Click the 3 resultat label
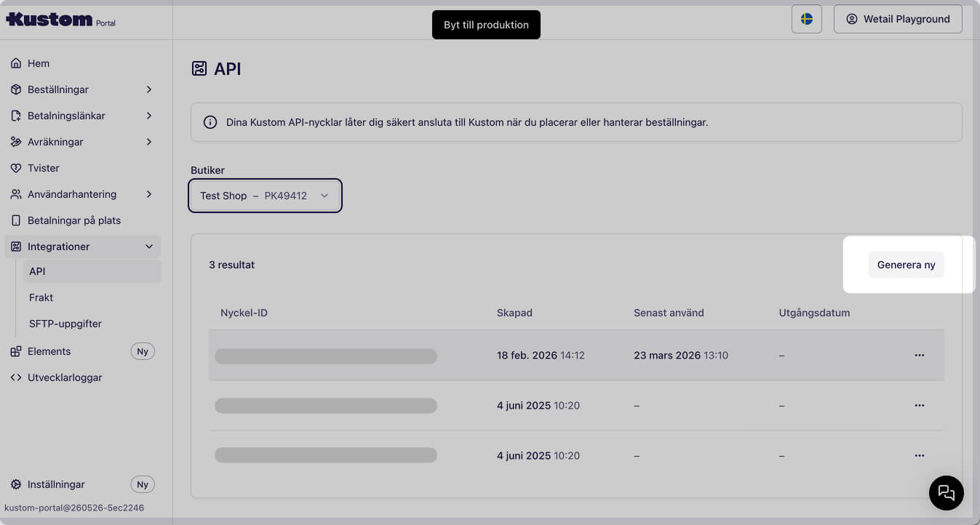The height and width of the screenshot is (525, 980). tap(231, 265)
